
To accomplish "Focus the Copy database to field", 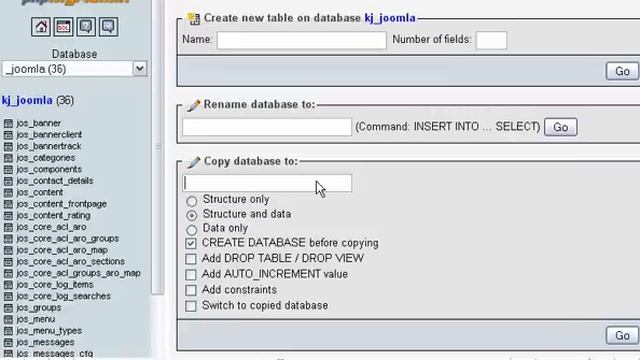I will click(x=267, y=183).
